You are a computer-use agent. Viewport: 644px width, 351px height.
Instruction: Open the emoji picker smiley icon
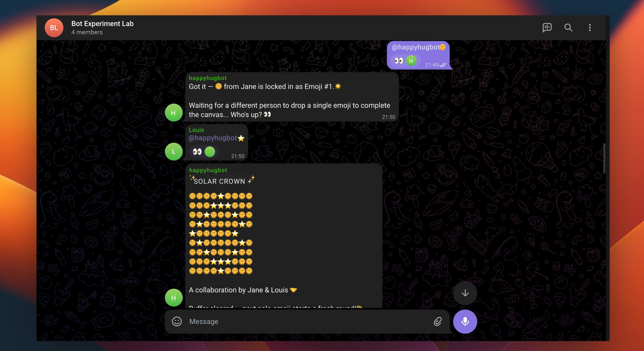(177, 321)
